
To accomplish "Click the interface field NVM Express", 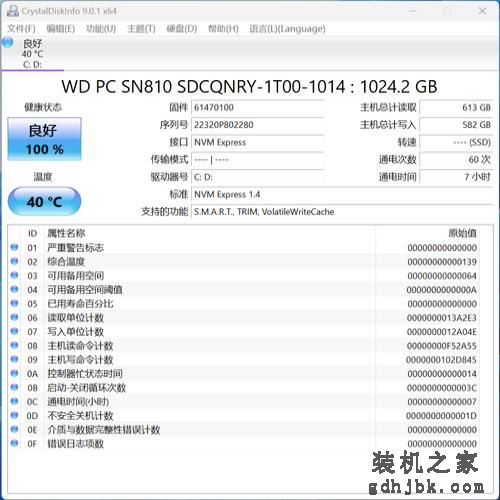I will pyautogui.click(x=257, y=142).
